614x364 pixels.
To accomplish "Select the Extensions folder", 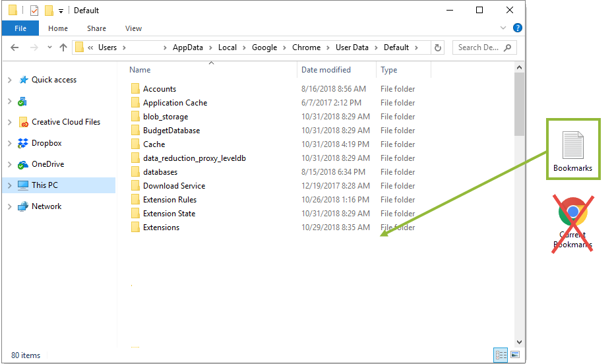I will [x=161, y=228].
